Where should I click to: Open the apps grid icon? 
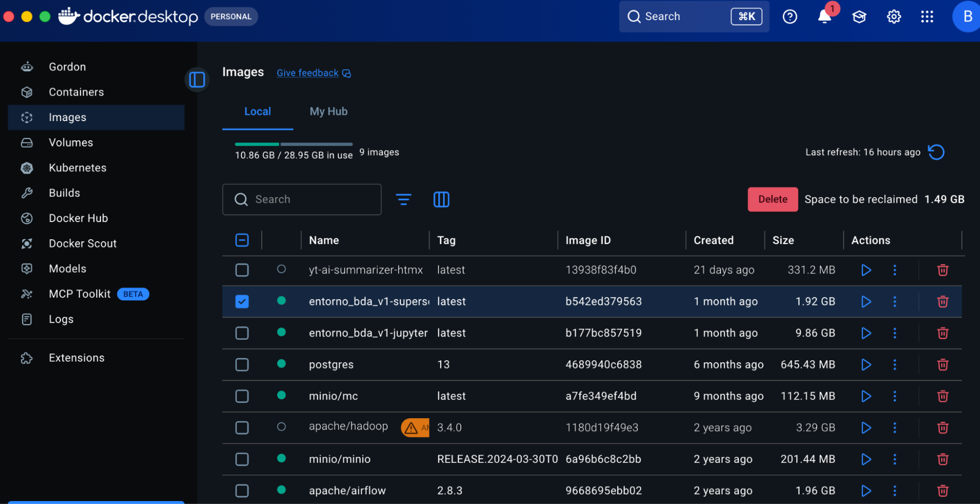click(927, 17)
